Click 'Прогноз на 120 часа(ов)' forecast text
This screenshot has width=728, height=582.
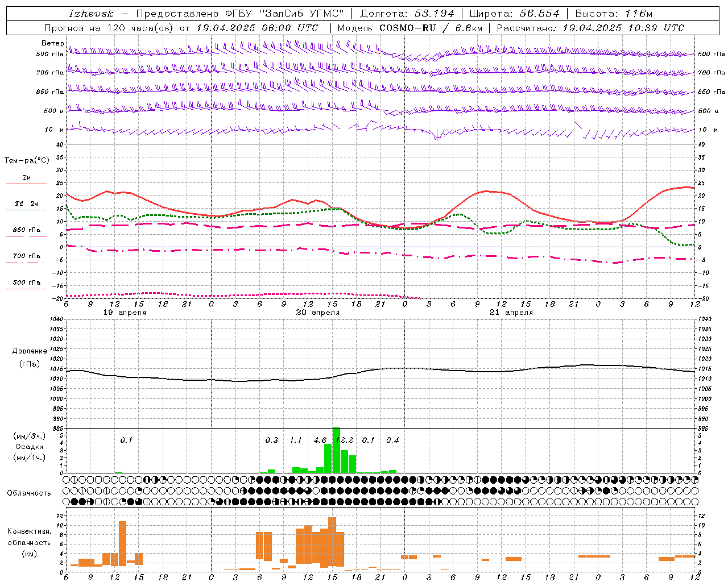109,28
